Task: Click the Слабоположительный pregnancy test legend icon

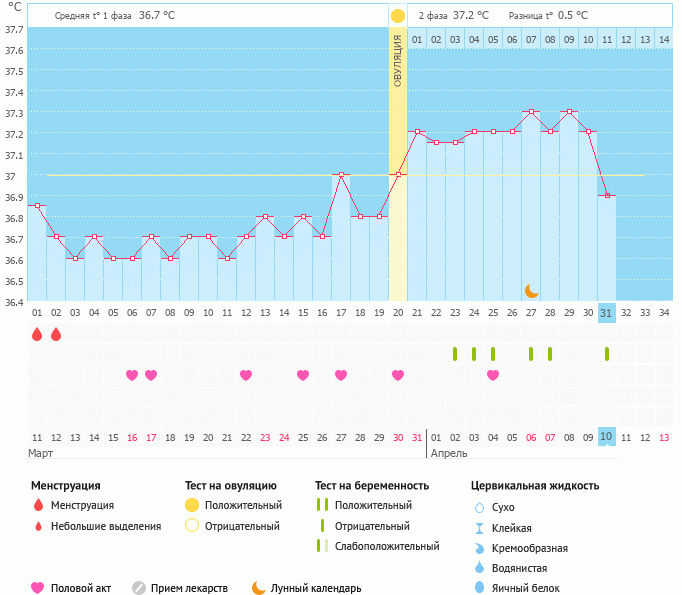Action: (x=321, y=546)
